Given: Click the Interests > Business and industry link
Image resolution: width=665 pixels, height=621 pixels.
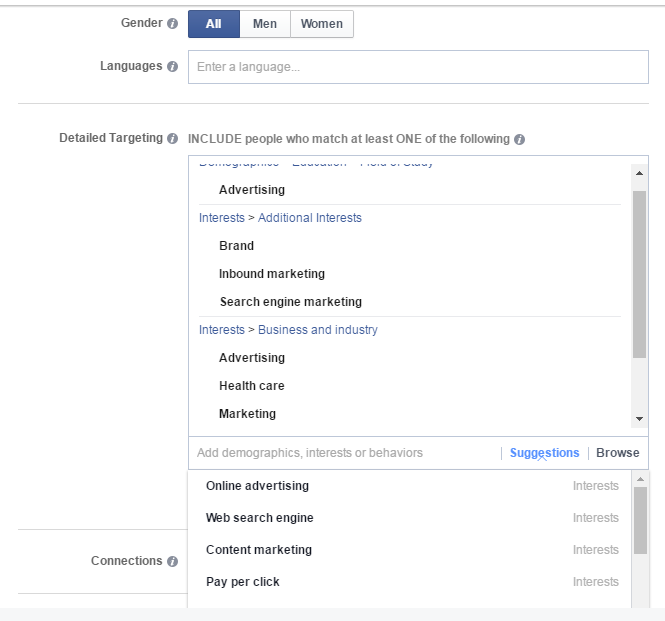Looking at the screenshot, I should 288,330.
